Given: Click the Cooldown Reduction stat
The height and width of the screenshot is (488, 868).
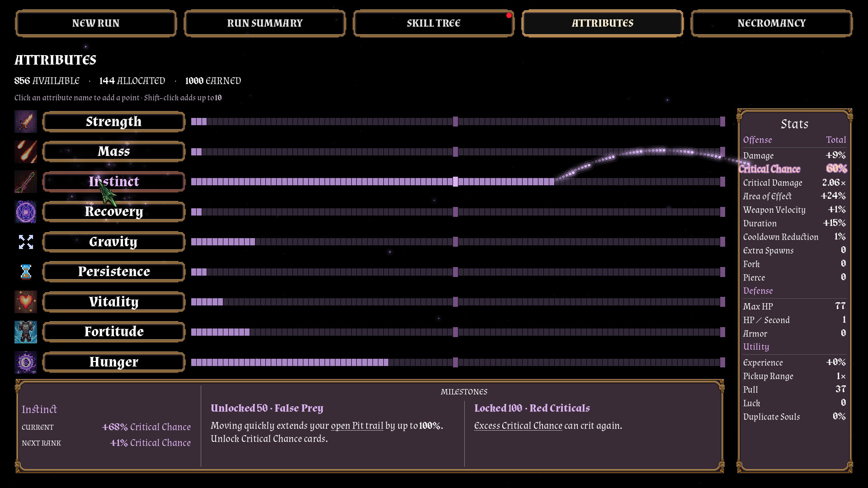Looking at the screenshot, I should (794, 237).
